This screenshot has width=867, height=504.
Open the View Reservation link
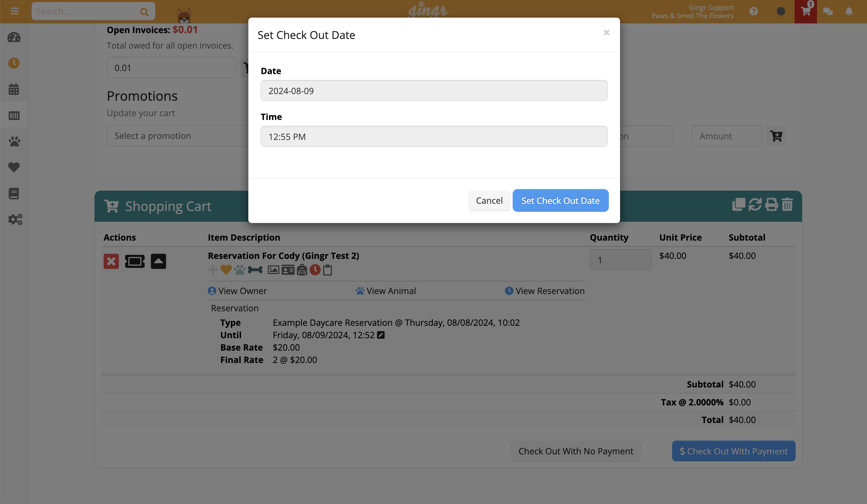545,291
